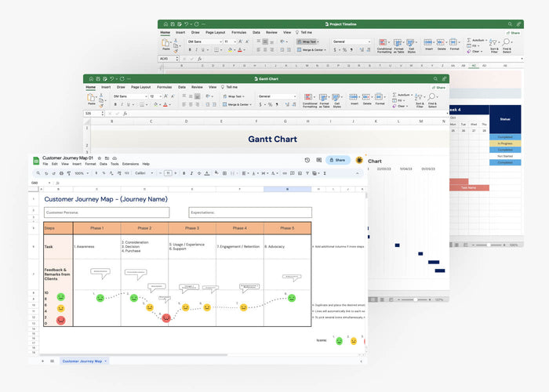
Task: Star the Customer Journey Map 01 document
Action: pos(99,158)
